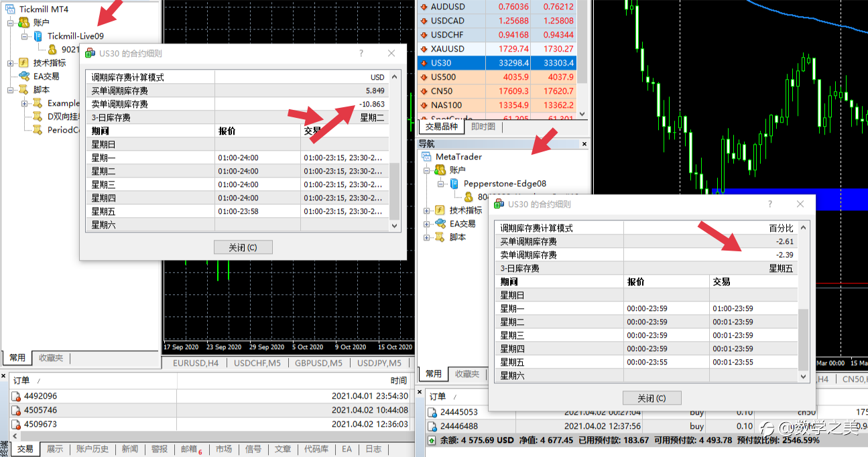The width and height of the screenshot is (868, 457).
Task: Click the Pepperstone-Edge08 server icon
Action: [454, 184]
